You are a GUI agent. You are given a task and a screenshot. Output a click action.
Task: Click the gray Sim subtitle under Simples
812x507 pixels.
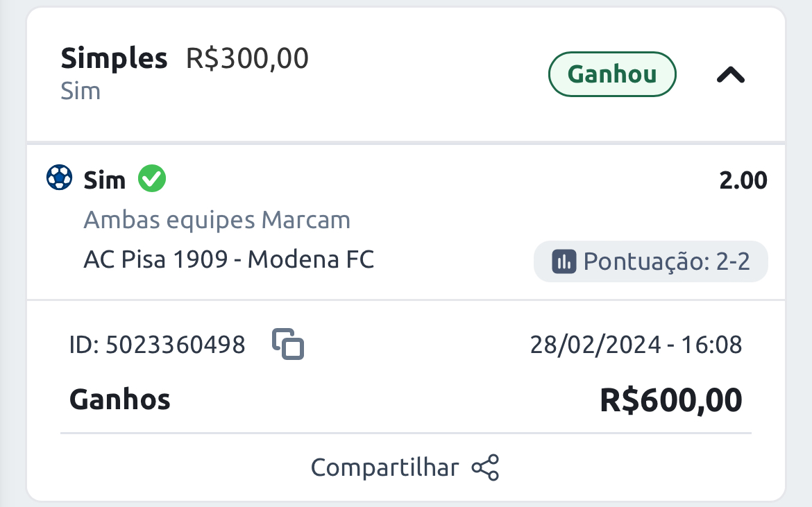pyautogui.click(x=81, y=91)
